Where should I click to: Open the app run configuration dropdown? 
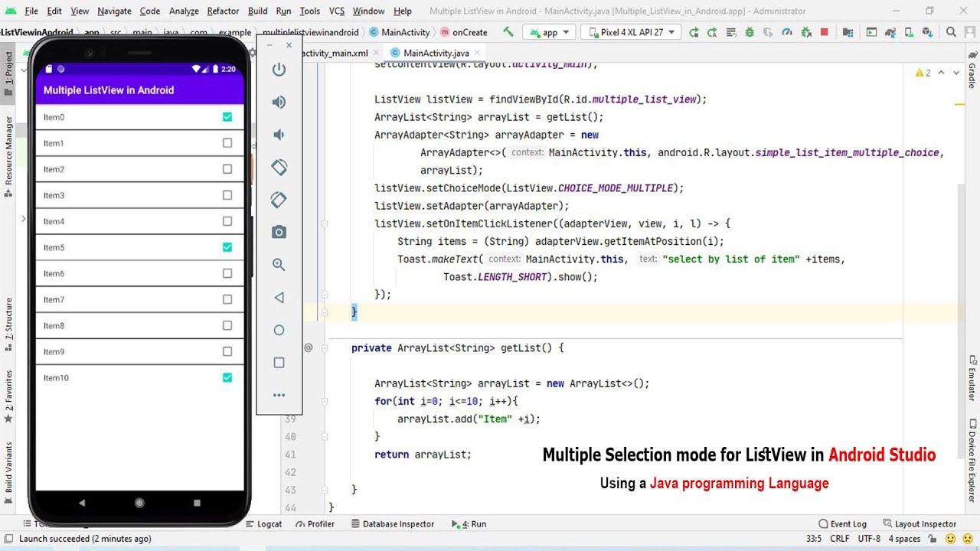(549, 32)
